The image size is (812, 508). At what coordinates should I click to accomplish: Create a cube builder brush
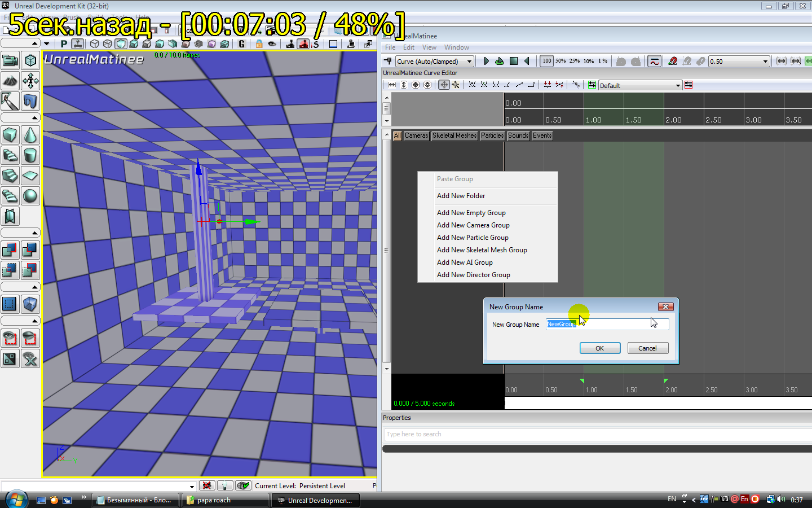point(10,135)
